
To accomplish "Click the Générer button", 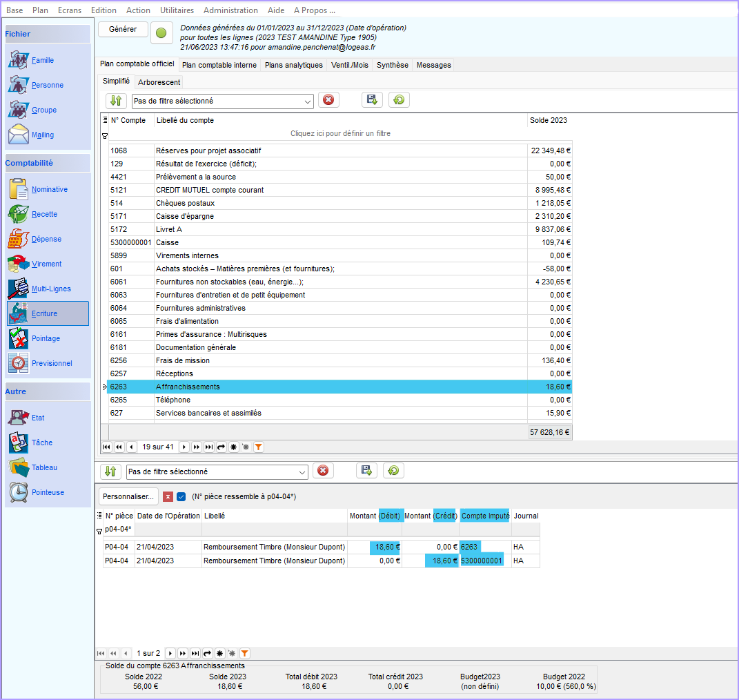I will pos(122,29).
